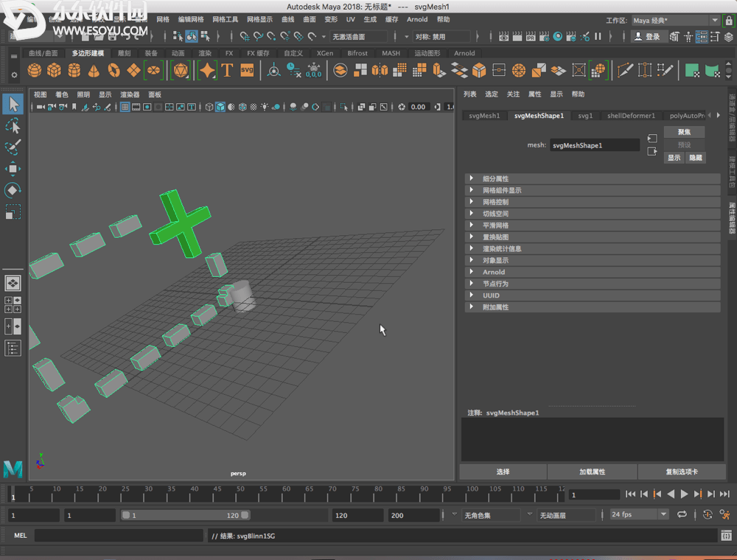Viewport: 737px width, 560px height.
Task: Toggle Isolate Select in viewport toolbar
Action: click(x=344, y=107)
